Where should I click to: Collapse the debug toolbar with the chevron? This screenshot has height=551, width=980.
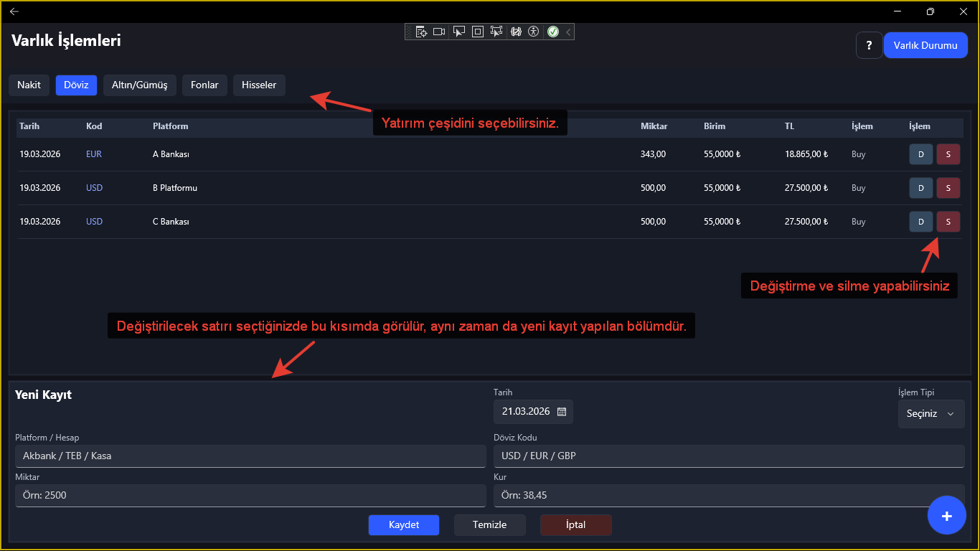coord(568,32)
